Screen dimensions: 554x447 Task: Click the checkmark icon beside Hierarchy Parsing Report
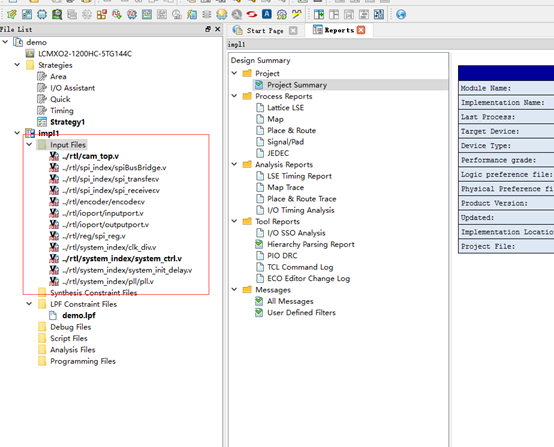(x=259, y=244)
